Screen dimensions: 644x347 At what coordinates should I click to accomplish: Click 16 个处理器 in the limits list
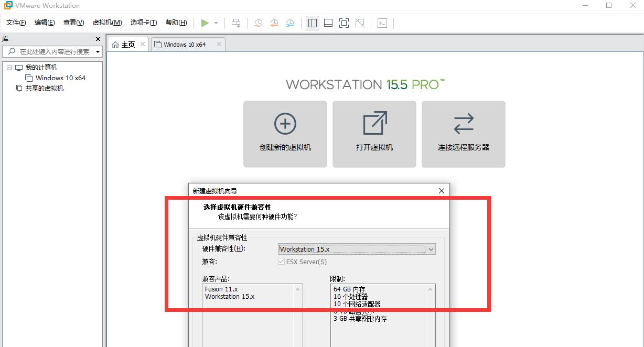click(x=351, y=297)
